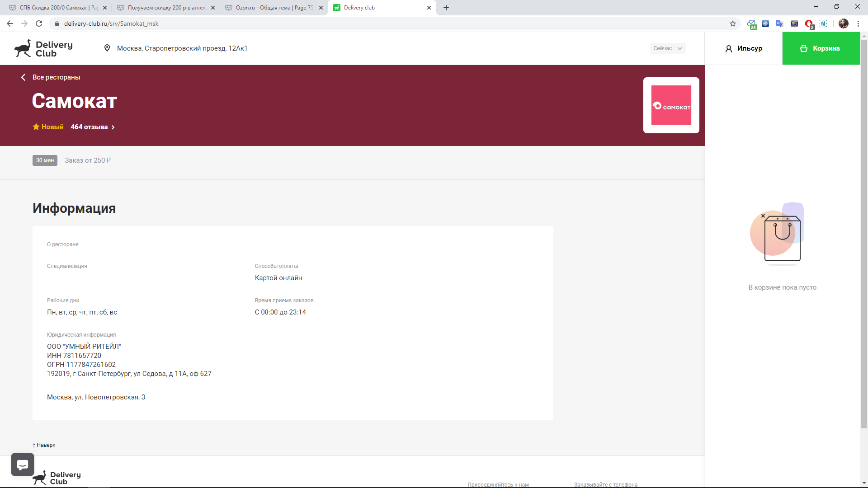Open the user profile icon next to Ильсур

click(x=729, y=49)
